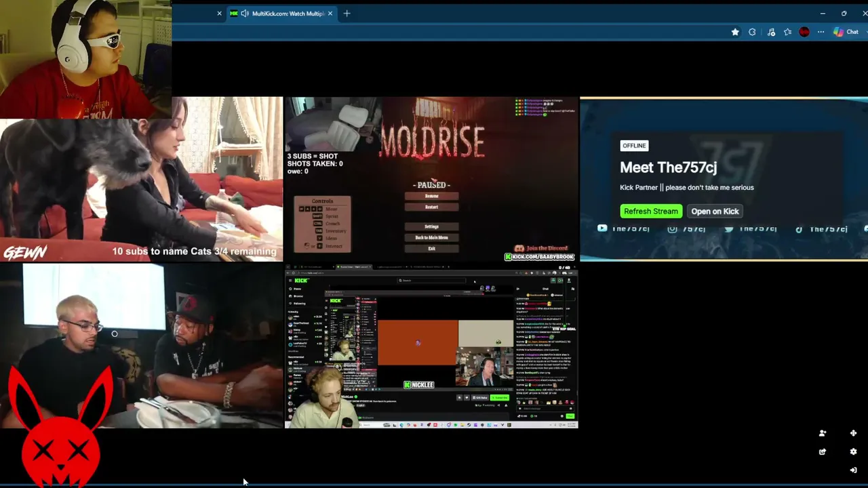Open the favorites list

point(787,32)
